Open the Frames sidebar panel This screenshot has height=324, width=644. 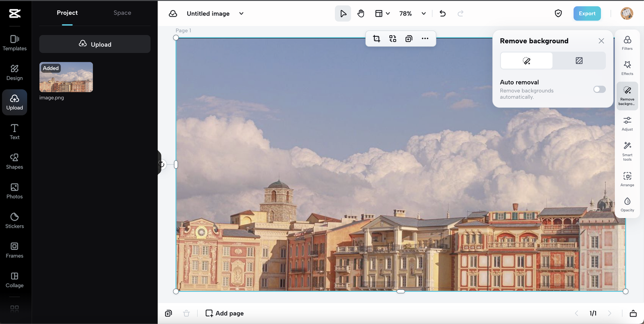click(x=15, y=250)
